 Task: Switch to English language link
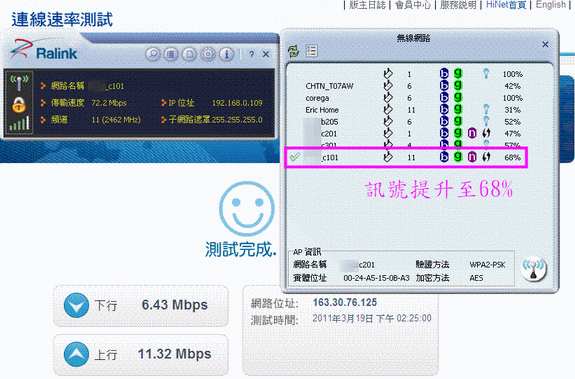551,5
